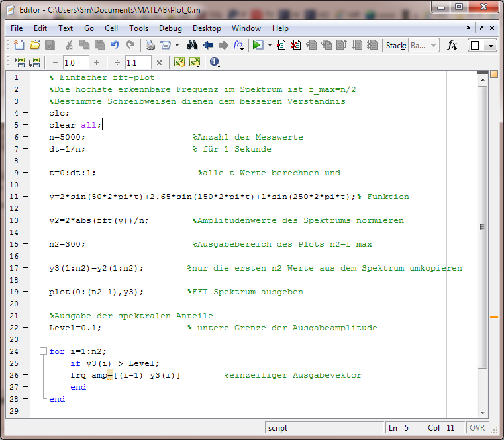Copy the selection using the Copy icon

pos(84,45)
